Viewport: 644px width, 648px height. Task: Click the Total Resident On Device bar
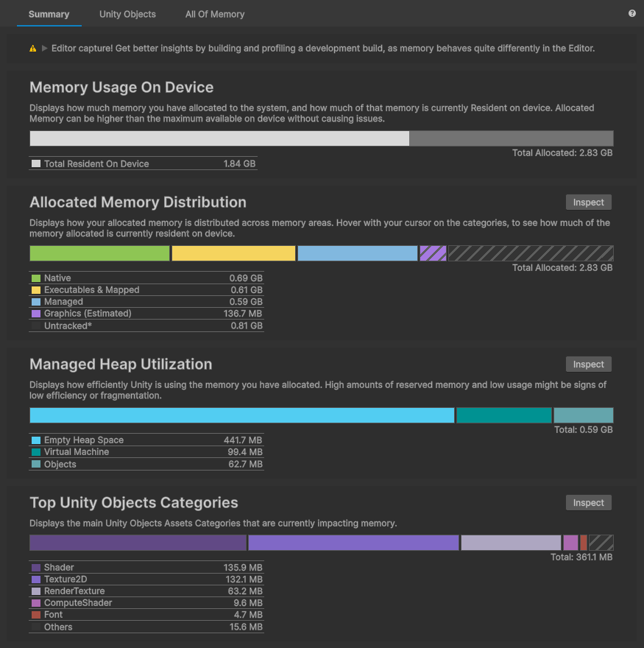(219, 138)
